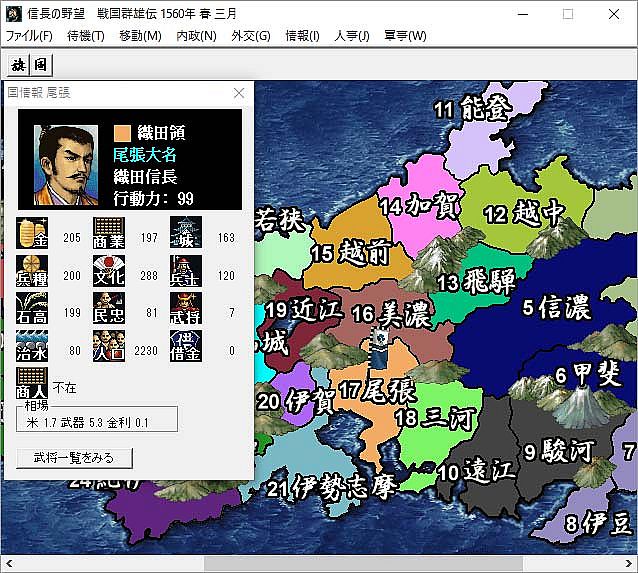Click the 兵糧 provisions icon
638x573 pixels.
point(32,271)
